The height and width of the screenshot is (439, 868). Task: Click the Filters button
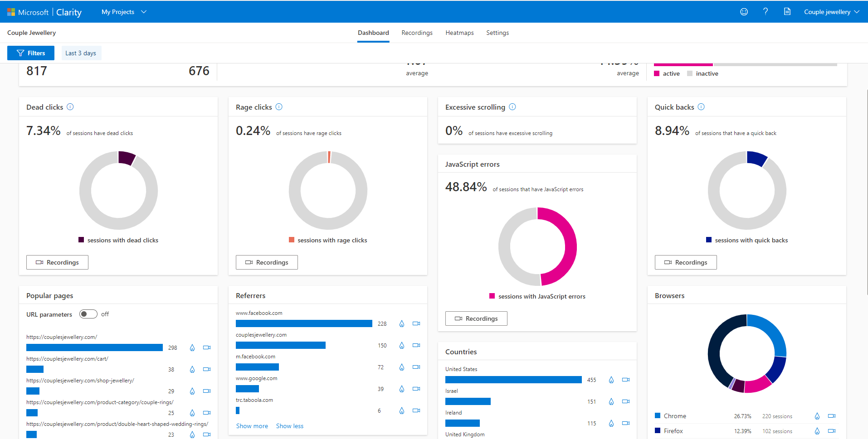(x=31, y=53)
